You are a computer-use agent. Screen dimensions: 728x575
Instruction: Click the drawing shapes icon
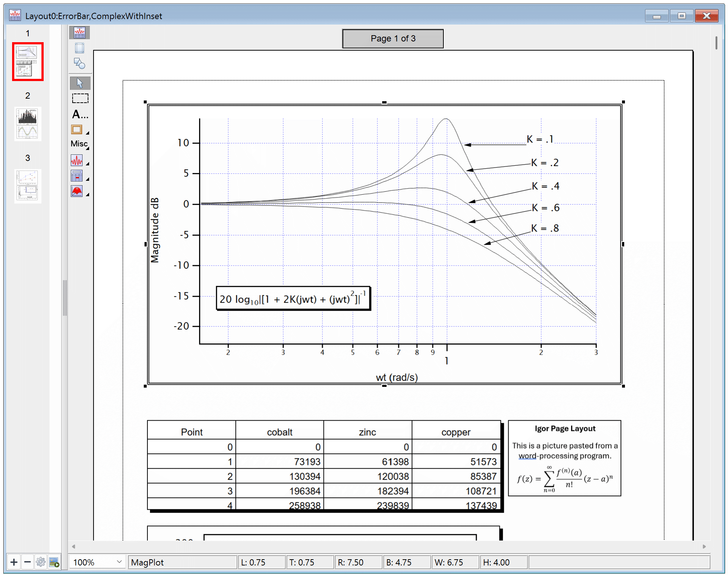click(79, 63)
